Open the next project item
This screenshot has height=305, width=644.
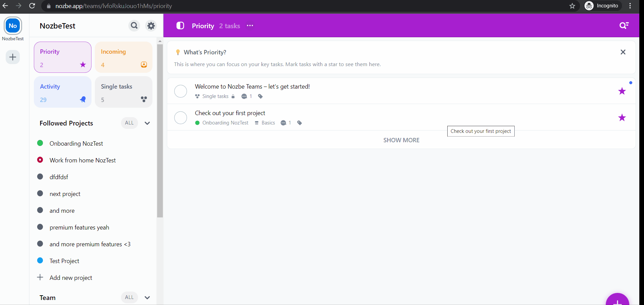pos(65,194)
